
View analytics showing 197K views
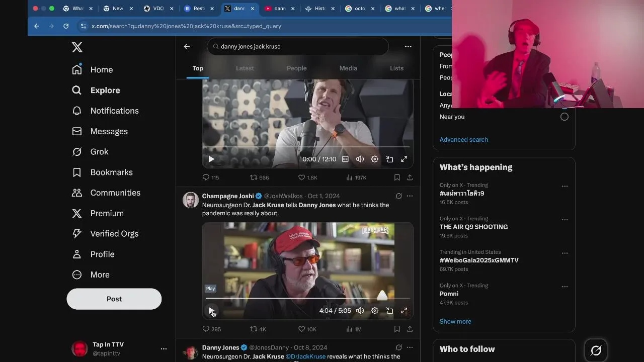pyautogui.click(x=356, y=177)
